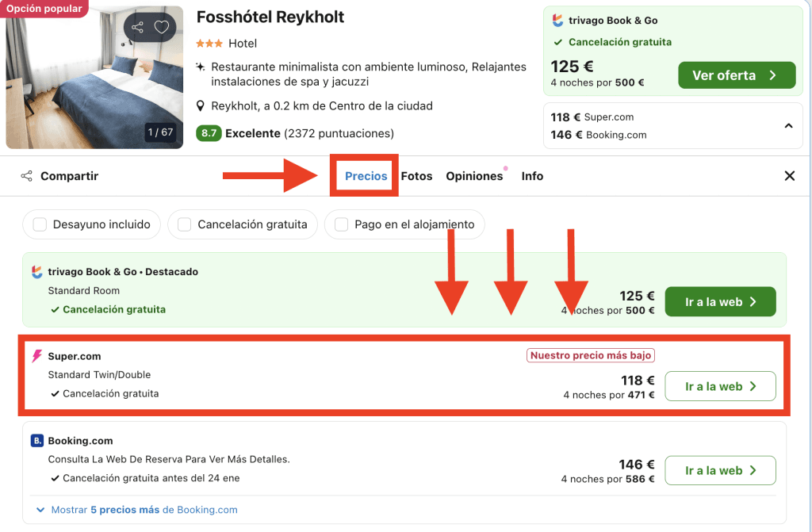Check the Pago en el alojamiento option
The width and height of the screenshot is (812, 532).
[x=341, y=224]
